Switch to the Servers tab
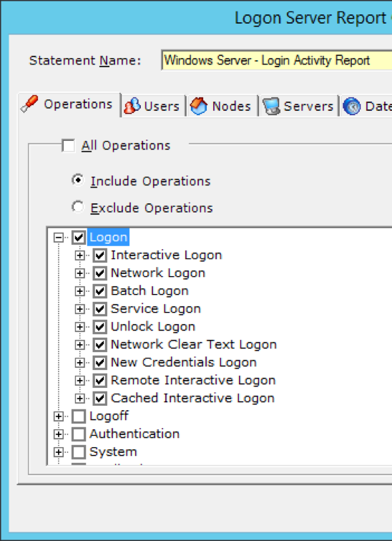Viewport: 392px width, 541px height. [298, 106]
